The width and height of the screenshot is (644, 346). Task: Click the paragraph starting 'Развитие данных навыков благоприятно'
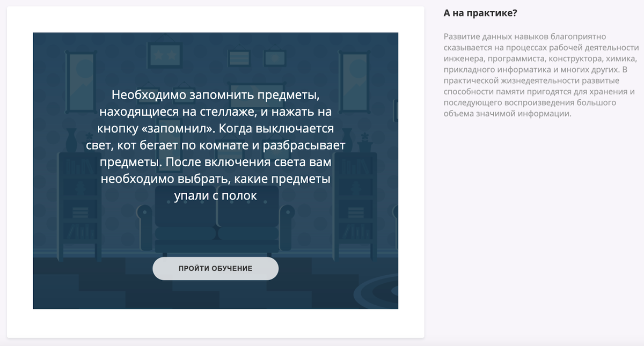coord(540,75)
